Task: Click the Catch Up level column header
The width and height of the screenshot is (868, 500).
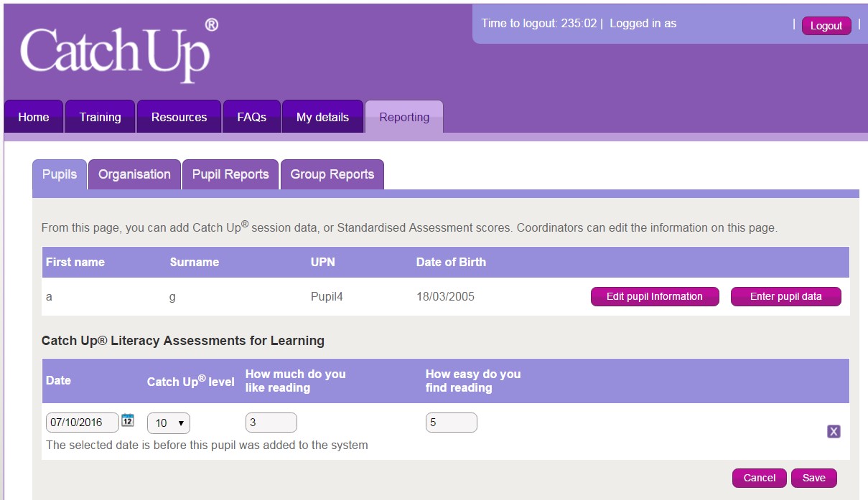Action: 191,381
